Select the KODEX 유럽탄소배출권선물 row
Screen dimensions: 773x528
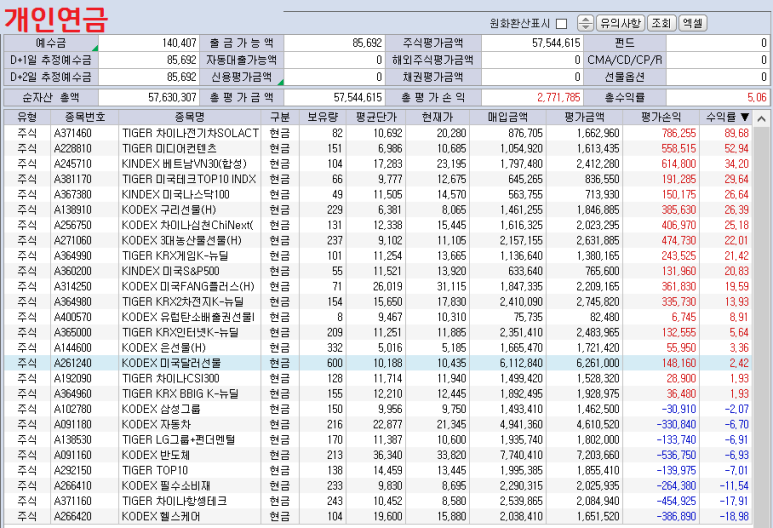(x=379, y=317)
